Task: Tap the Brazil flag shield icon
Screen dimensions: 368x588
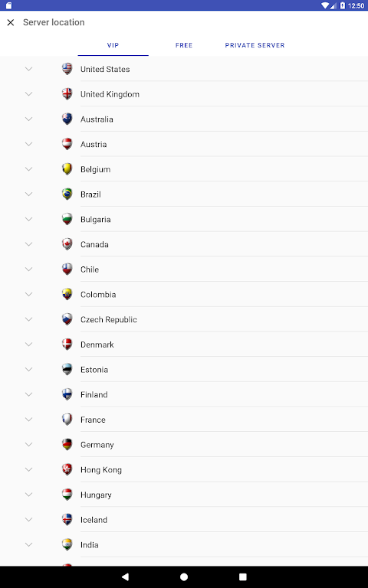Action: coord(67,194)
